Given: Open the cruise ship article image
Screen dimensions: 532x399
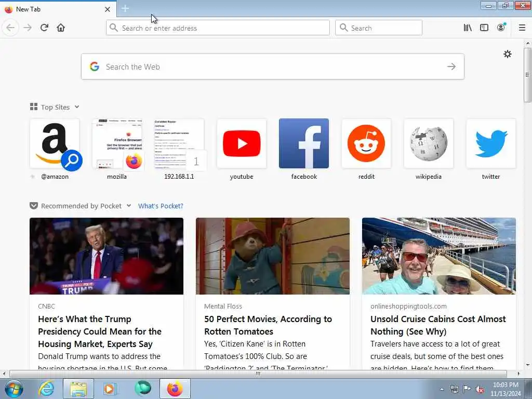Looking at the screenshot, I should pyautogui.click(x=438, y=256).
